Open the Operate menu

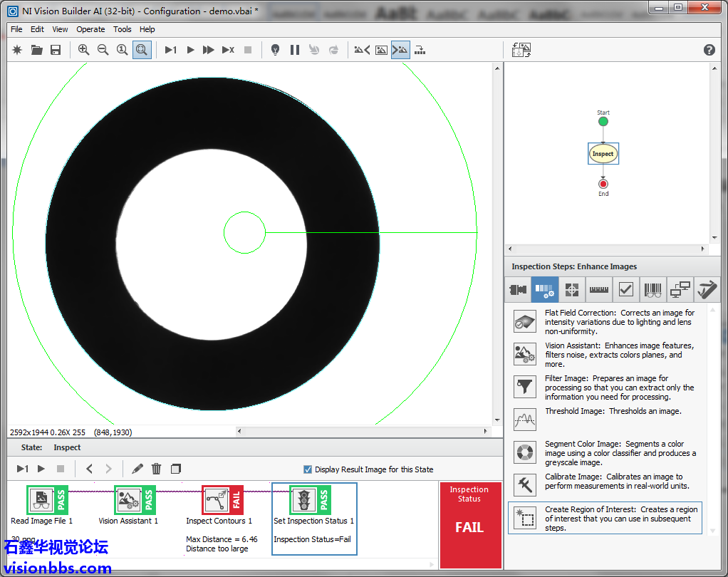(90, 29)
